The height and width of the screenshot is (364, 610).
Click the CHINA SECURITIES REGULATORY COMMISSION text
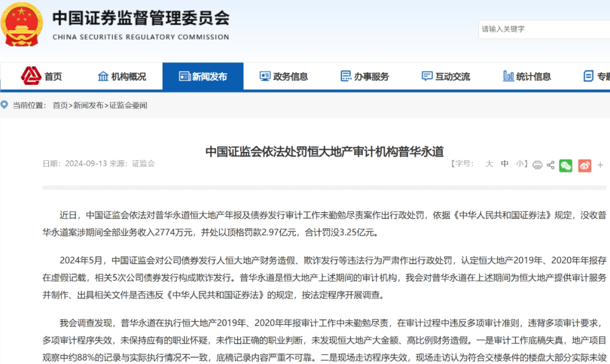click(x=141, y=37)
